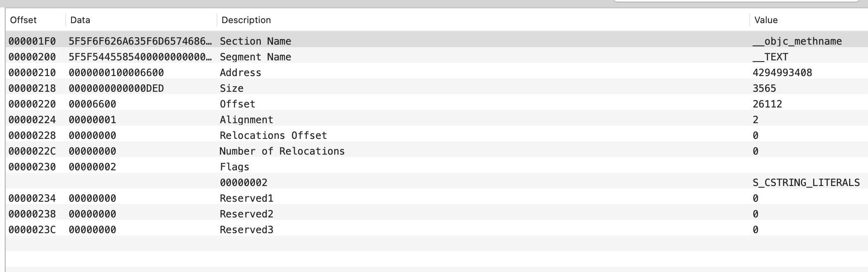Select the Relocations Offset row
The width and height of the screenshot is (868, 272).
coord(437,135)
